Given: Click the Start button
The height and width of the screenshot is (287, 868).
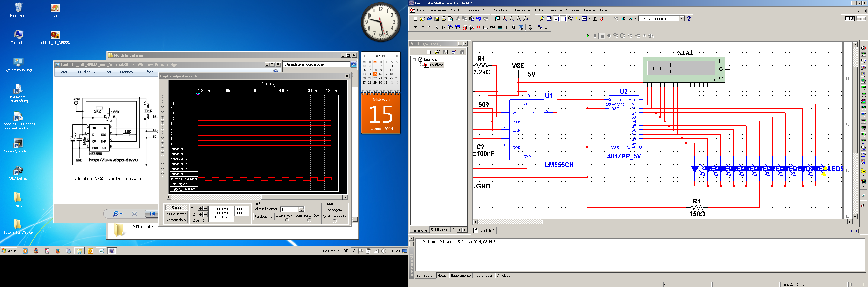Looking at the screenshot, I should point(9,251).
